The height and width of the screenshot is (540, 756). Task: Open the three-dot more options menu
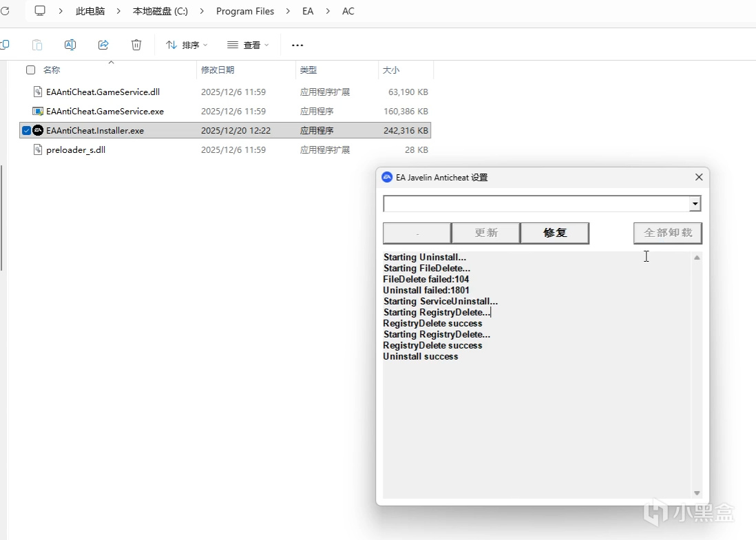tap(297, 45)
